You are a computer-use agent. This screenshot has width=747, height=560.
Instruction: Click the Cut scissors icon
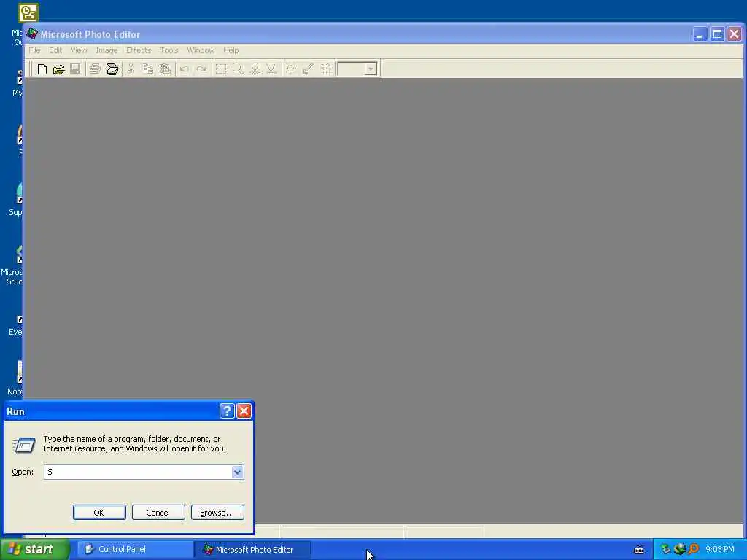[x=131, y=69]
